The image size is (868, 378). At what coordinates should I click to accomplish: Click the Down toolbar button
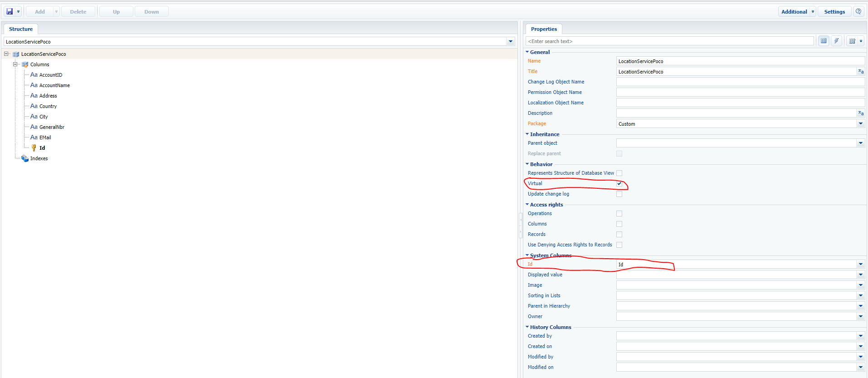151,12
